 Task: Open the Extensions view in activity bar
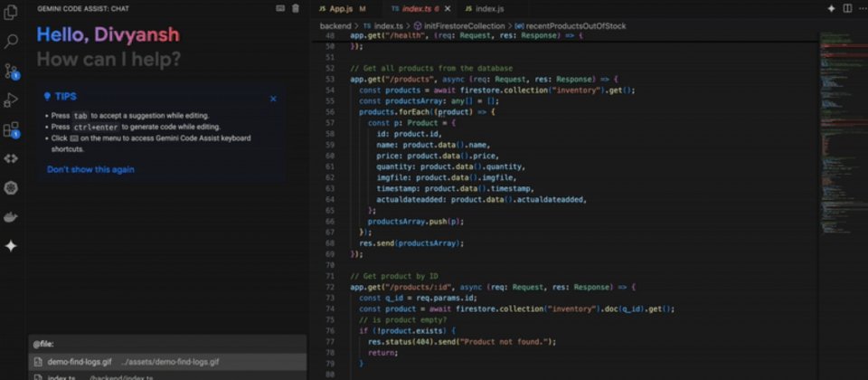(12, 129)
